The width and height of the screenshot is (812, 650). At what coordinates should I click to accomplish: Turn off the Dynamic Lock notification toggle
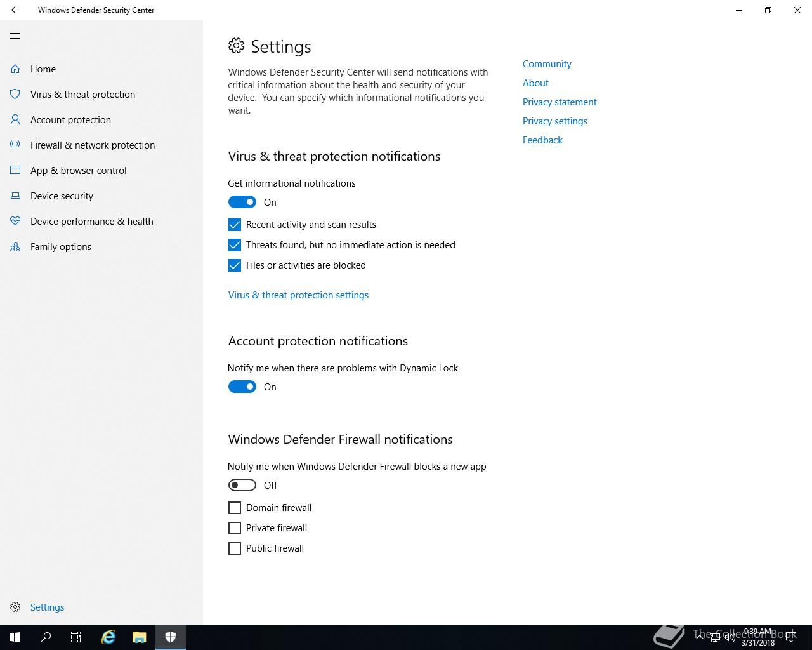[242, 387]
